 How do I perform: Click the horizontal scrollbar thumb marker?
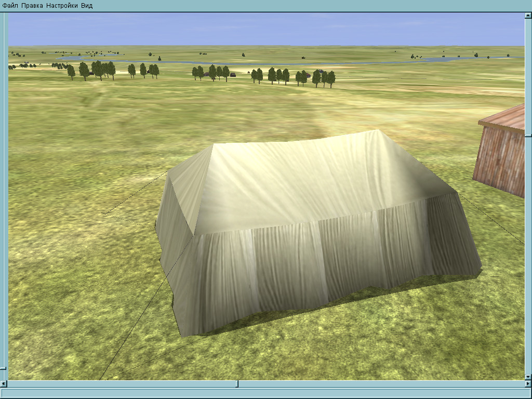(237, 384)
